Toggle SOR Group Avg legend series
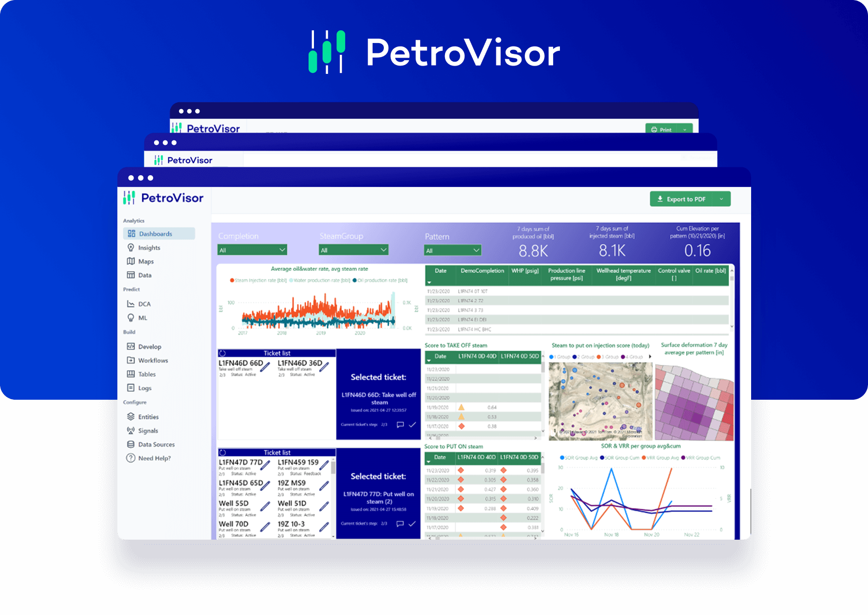 562,458
